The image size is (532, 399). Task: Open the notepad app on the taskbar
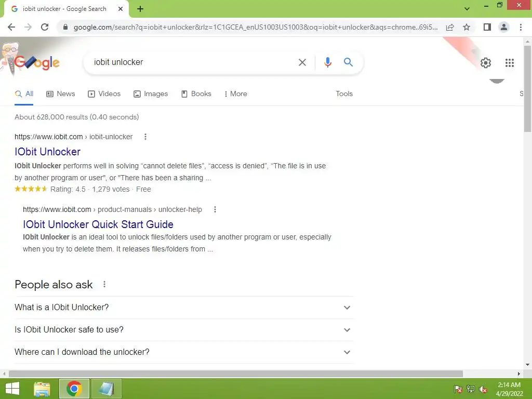click(106, 389)
